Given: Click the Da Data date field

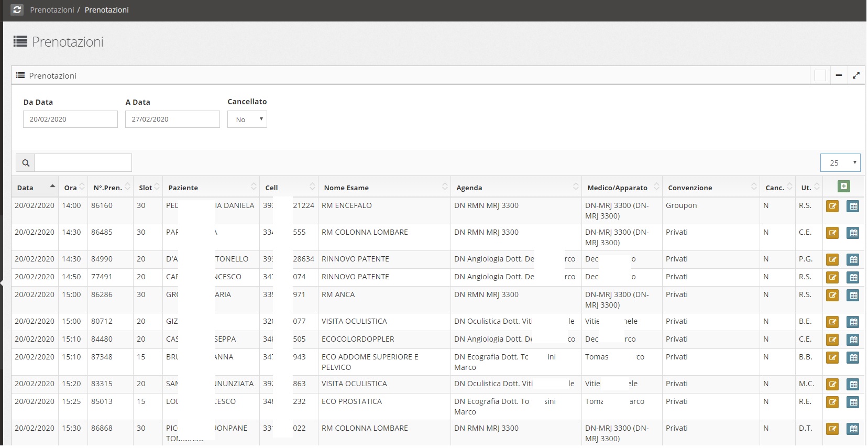Looking at the screenshot, I should (70, 119).
